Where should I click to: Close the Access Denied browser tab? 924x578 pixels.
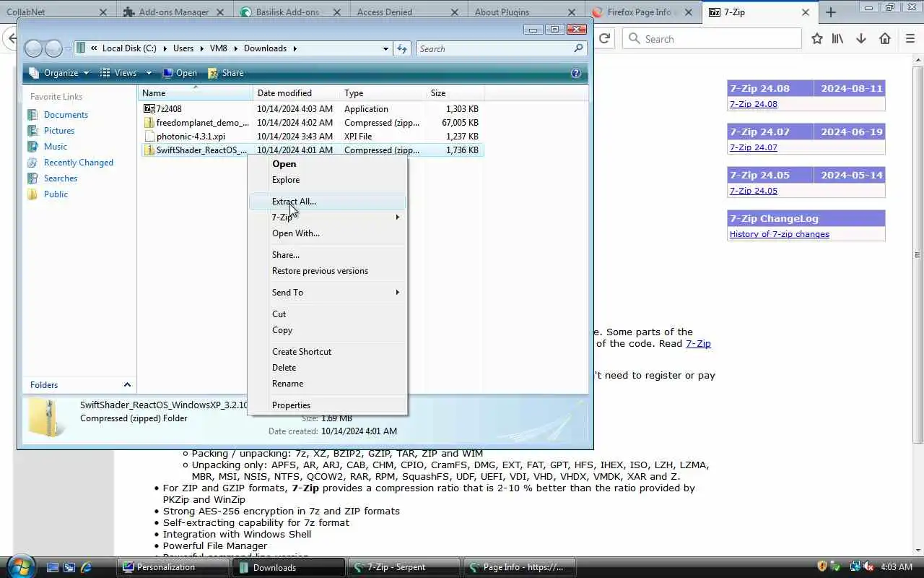(454, 12)
